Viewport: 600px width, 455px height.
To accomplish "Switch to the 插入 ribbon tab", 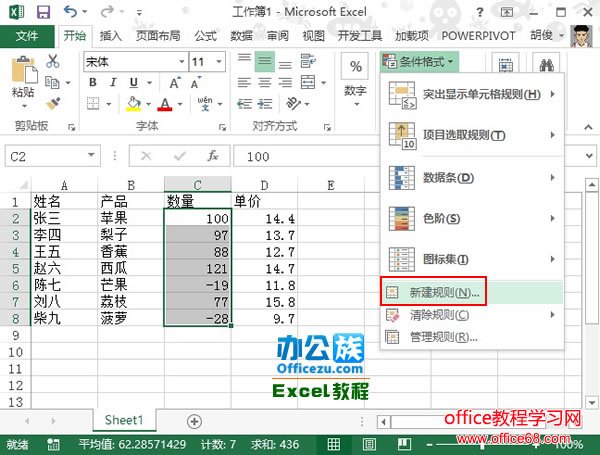I will coord(111,36).
